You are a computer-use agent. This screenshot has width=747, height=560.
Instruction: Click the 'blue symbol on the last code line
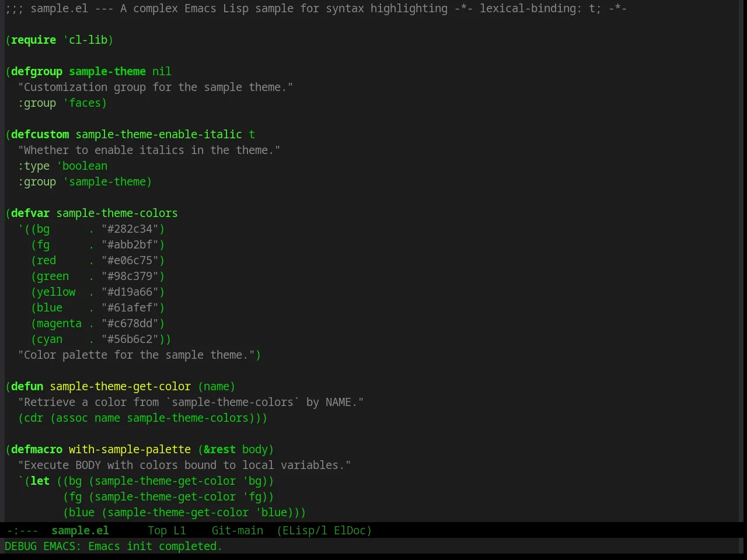coord(271,512)
